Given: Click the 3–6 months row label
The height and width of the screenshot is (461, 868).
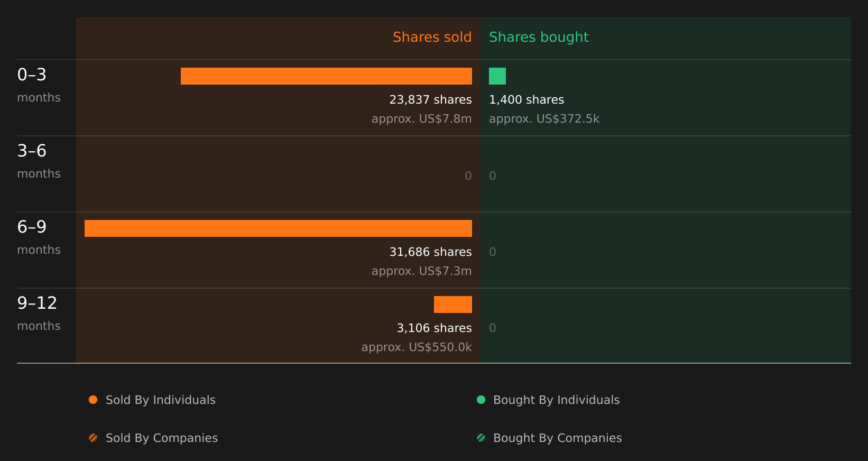Looking at the screenshot, I should point(39,161).
